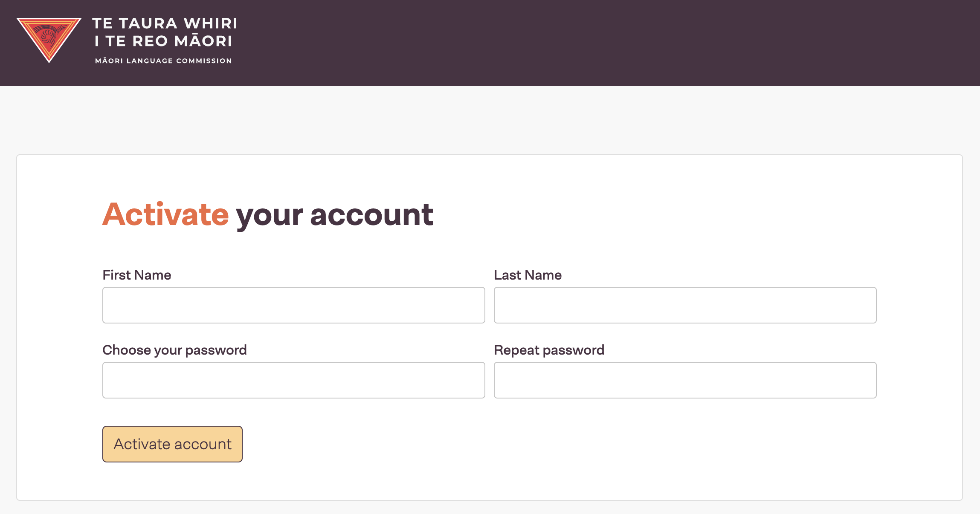Screen dimensions: 980x514
Task: Focus the First Name input field
Action: tap(293, 305)
